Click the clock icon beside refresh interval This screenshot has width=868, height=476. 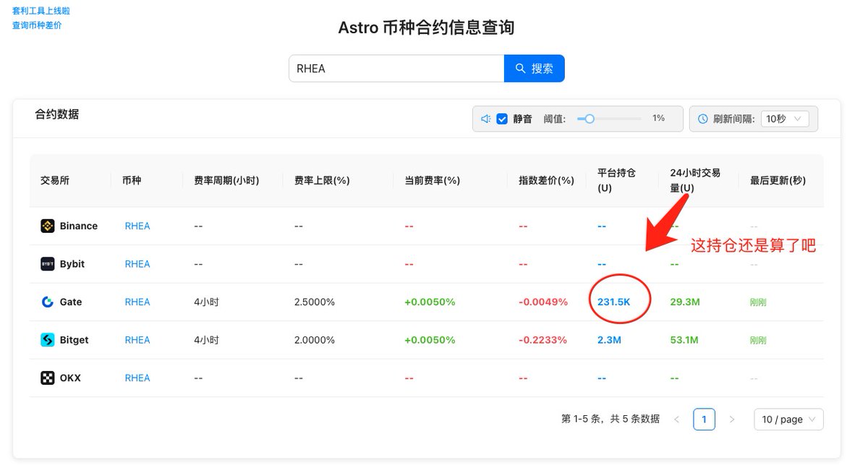click(x=703, y=119)
